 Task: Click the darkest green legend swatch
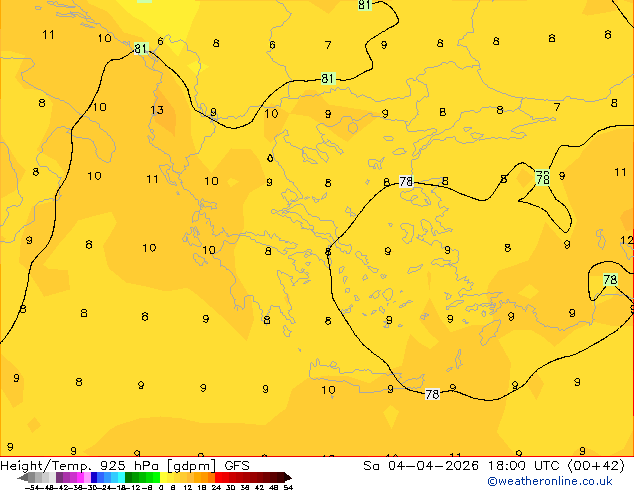coord(128,477)
